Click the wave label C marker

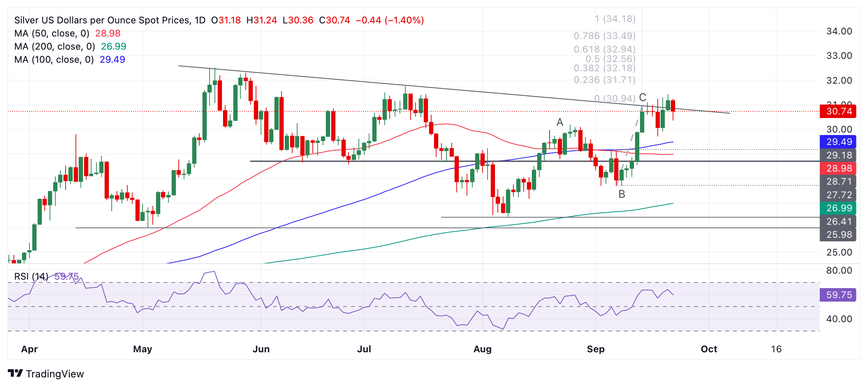[642, 97]
